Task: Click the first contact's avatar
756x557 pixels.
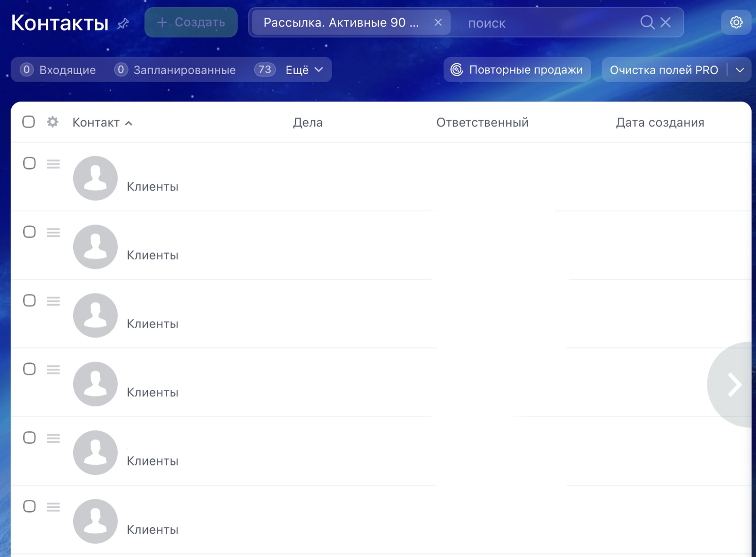Action: coord(95,178)
